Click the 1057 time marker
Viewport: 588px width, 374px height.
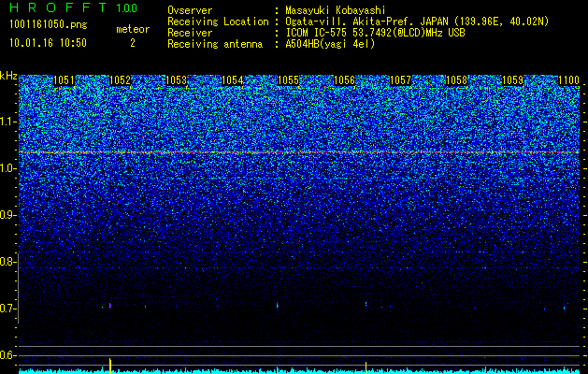coord(400,80)
